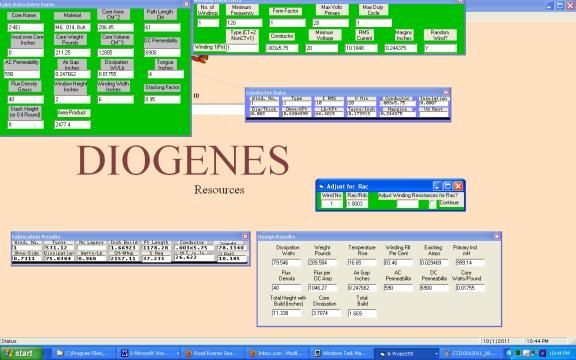576x360 pixels.
Task: Click the Winding Width Inches field
Action: (115, 99)
